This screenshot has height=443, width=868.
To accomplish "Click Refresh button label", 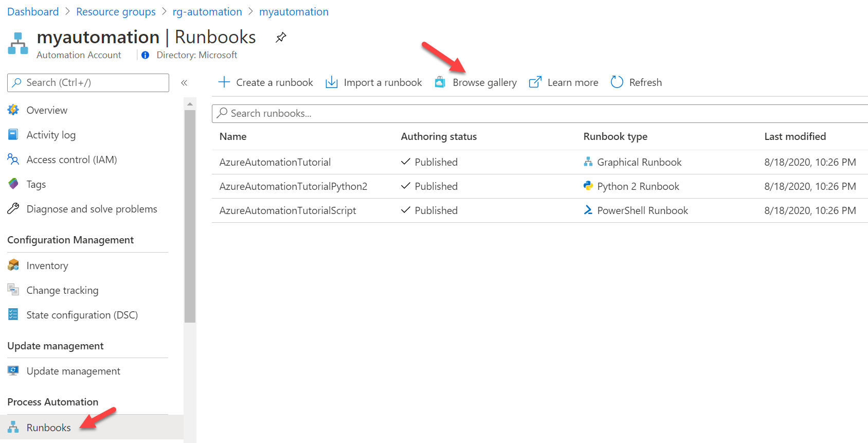I will (645, 82).
